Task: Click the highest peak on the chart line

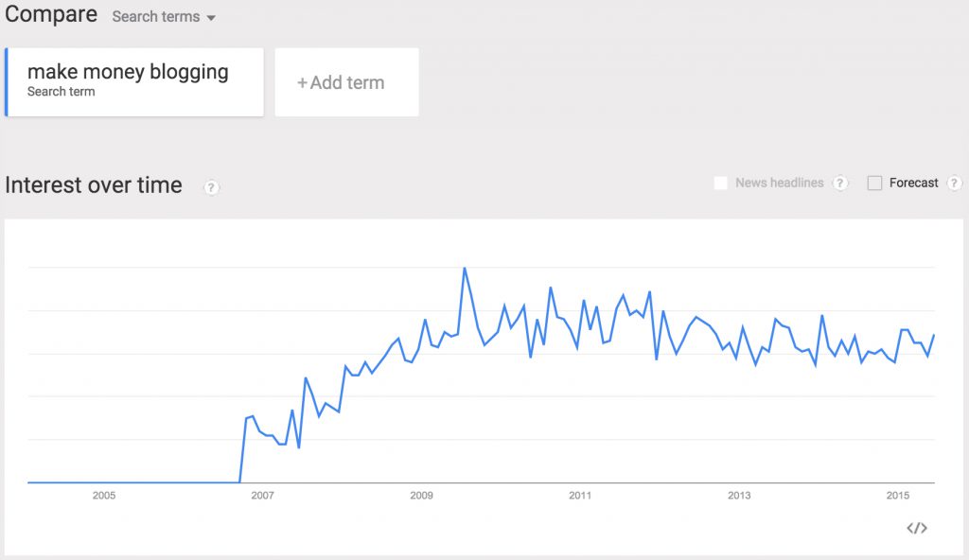Action: pyautogui.click(x=464, y=269)
